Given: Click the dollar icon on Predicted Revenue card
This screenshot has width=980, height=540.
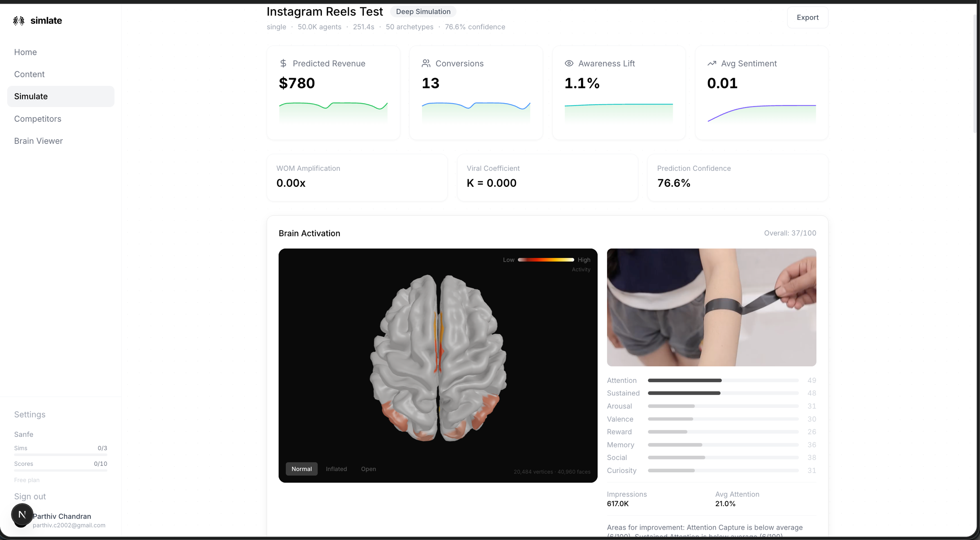Looking at the screenshot, I should click(283, 63).
